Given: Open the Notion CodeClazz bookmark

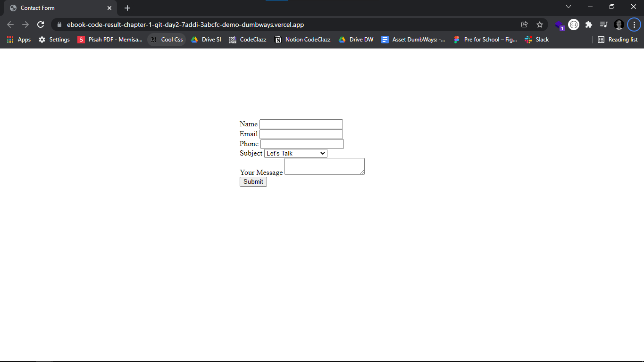Looking at the screenshot, I should pyautogui.click(x=302, y=40).
